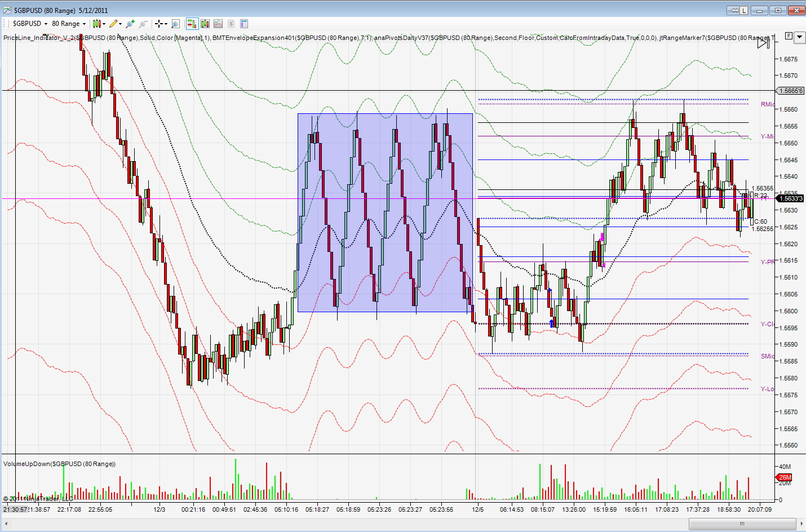806x532 pixels.
Task: Click the 1.56255 range marker value
Action: pyautogui.click(x=762, y=229)
